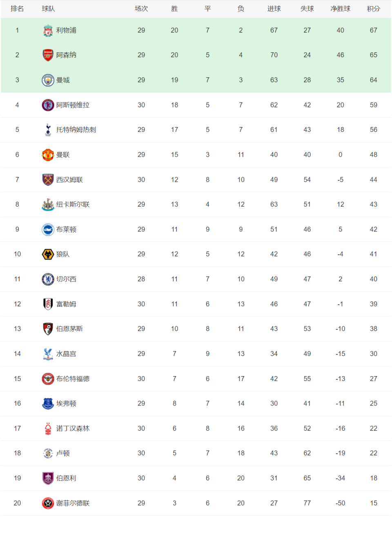This screenshot has height=537, width=392.
Task: Open the 布莱顿 team link
Action: (x=66, y=230)
